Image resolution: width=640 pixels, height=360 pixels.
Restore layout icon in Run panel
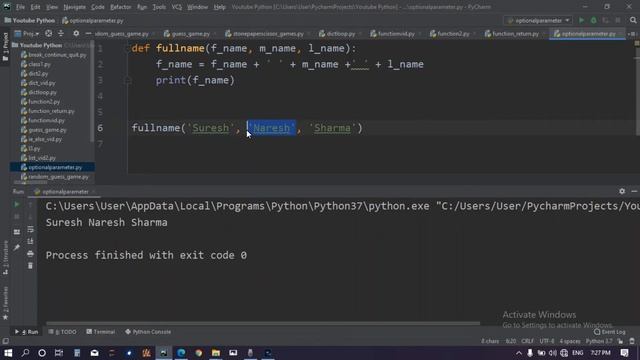click(17, 232)
